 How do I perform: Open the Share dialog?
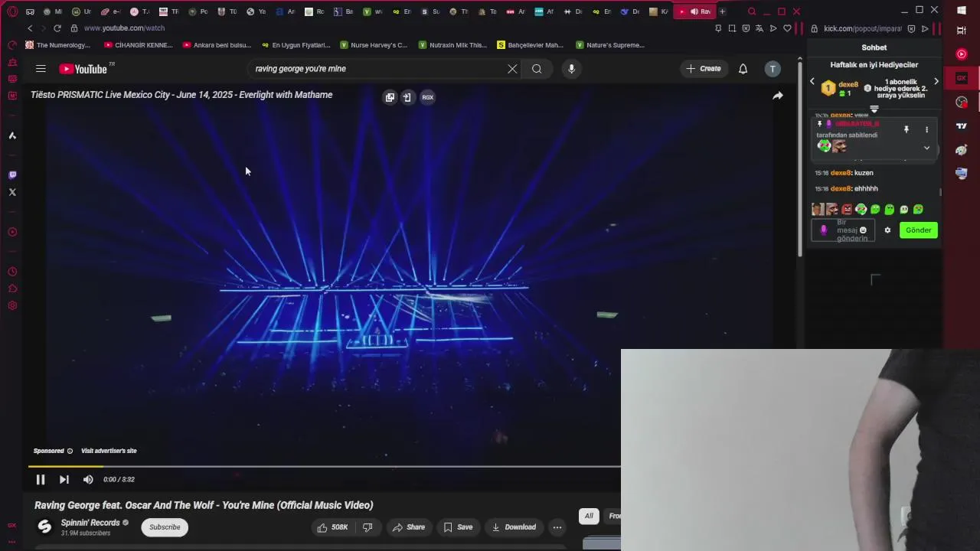tap(409, 527)
